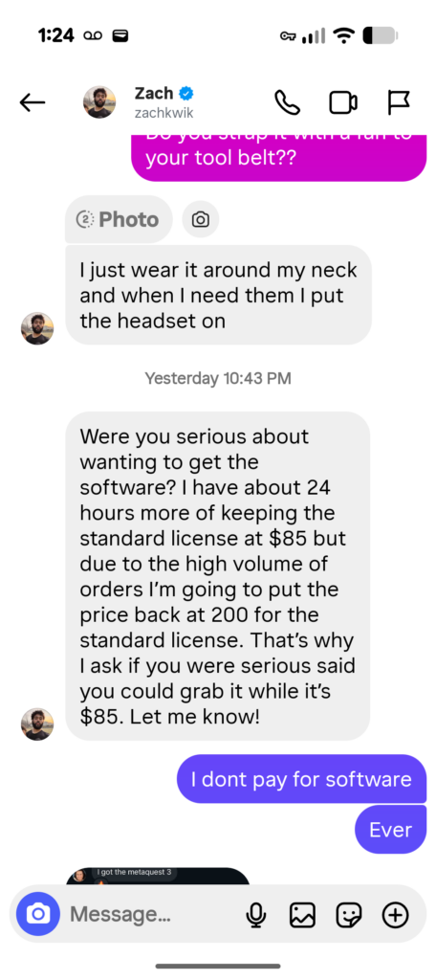Screen dimensions: 436x980
Task: Start a video call with Zach
Action: [x=343, y=103]
